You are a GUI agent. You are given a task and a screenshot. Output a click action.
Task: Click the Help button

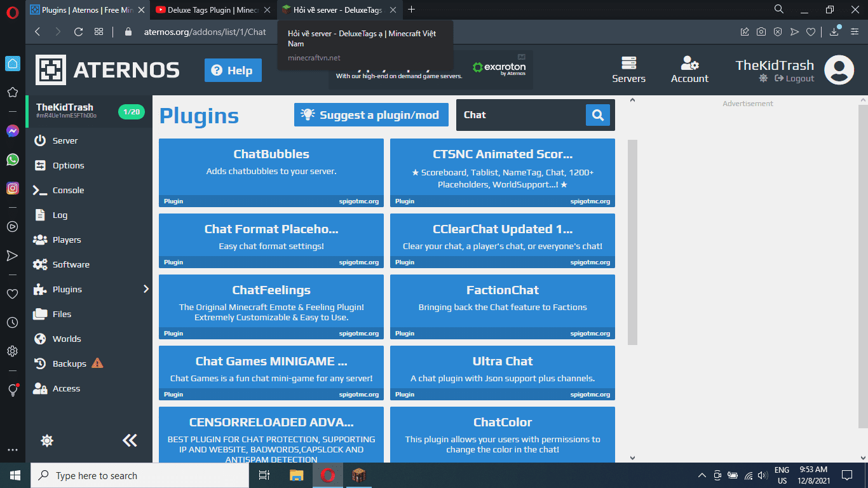(233, 70)
